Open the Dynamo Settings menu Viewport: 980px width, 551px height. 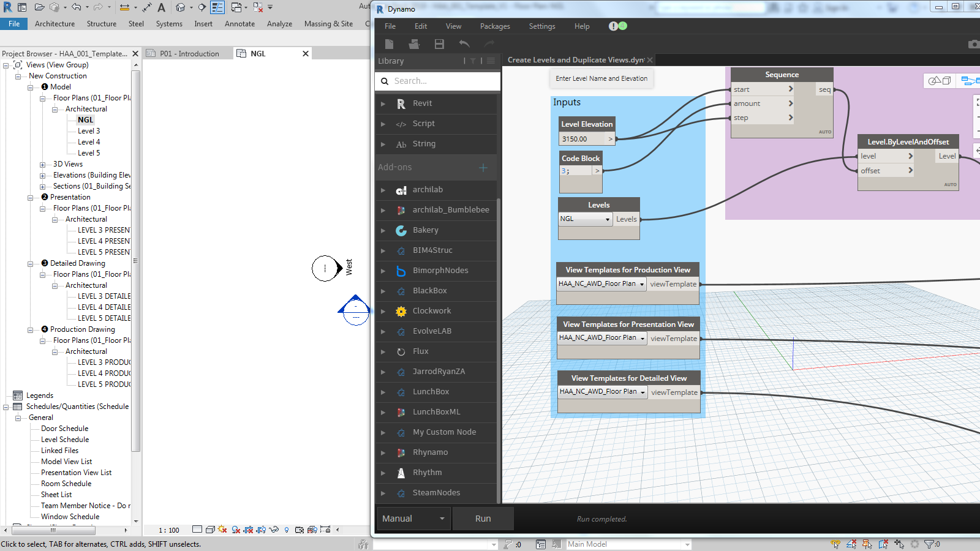pos(542,26)
